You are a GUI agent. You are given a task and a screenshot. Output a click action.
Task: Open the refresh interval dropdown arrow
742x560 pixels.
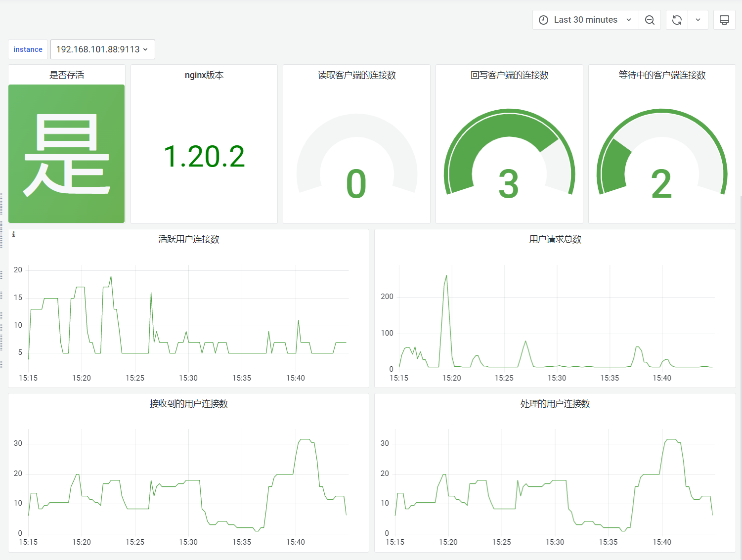pyautogui.click(x=698, y=20)
